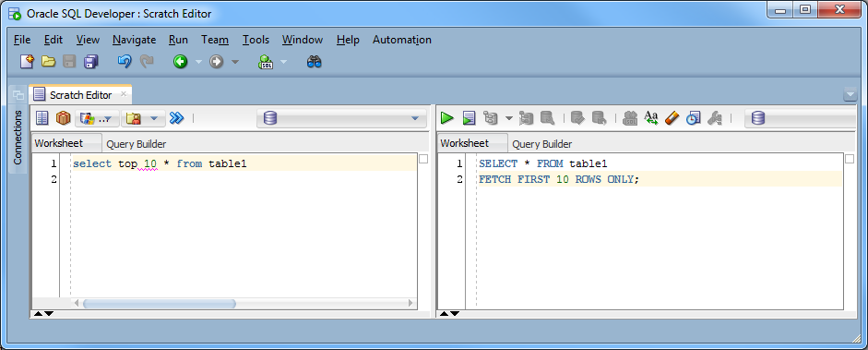The height and width of the screenshot is (350, 868).
Task: Click the Commit icon
Action: (x=578, y=118)
